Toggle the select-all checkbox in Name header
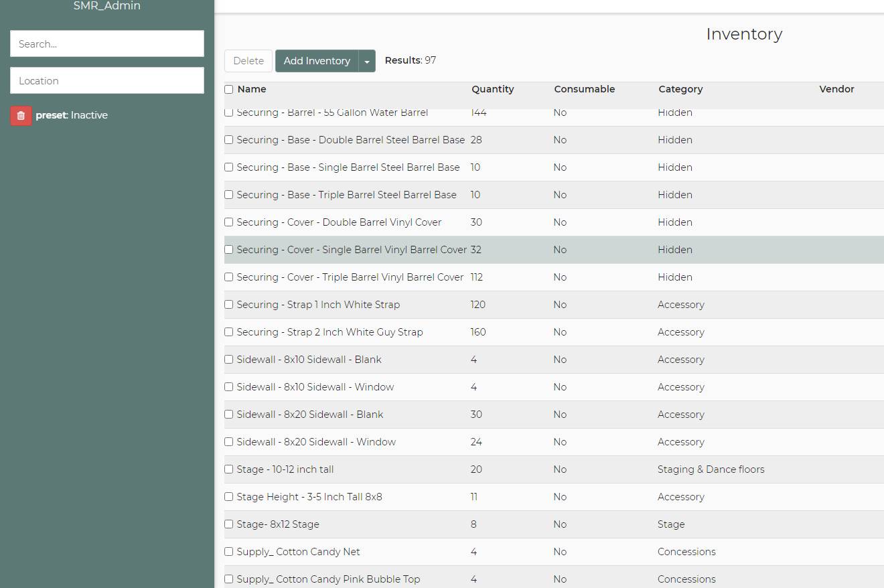The image size is (884, 588). pyautogui.click(x=229, y=89)
